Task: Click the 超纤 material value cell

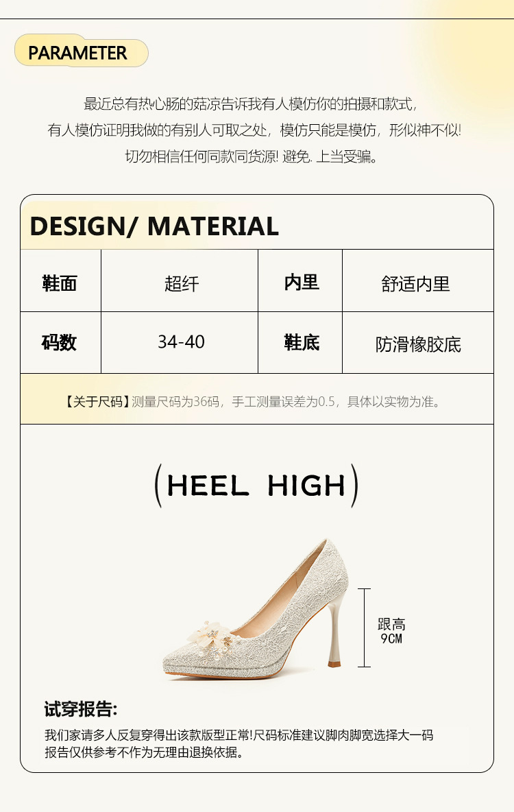Action: click(x=180, y=280)
